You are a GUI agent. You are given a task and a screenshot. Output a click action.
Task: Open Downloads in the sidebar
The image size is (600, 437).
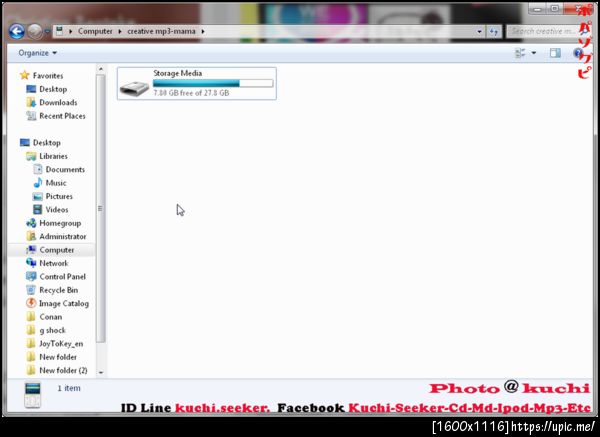click(52, 103)
